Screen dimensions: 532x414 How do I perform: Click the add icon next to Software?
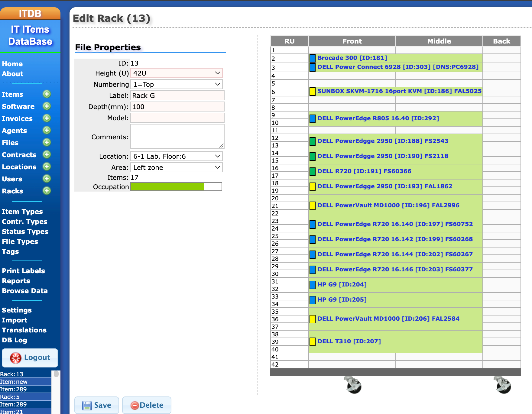tap(47, 106)
